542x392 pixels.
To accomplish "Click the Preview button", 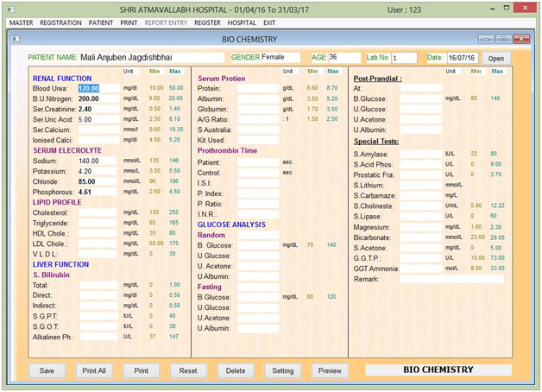I will [330, 370].
